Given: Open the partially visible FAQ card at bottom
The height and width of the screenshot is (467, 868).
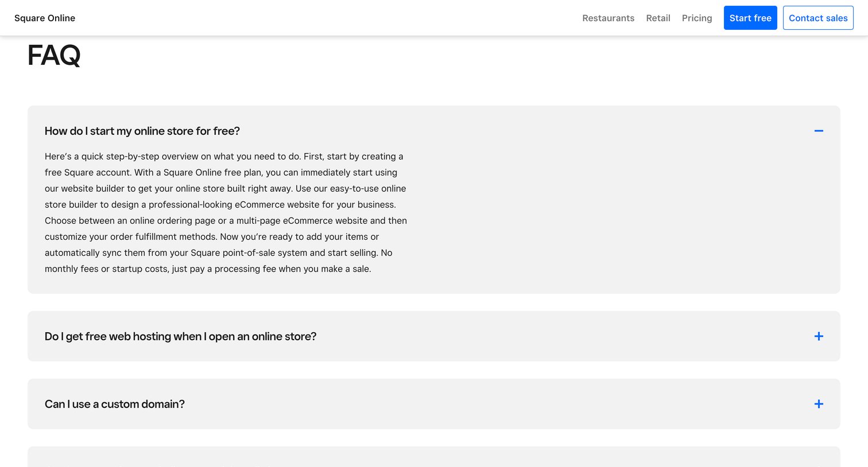Looking at the screenshot, I should pos(434,457).
